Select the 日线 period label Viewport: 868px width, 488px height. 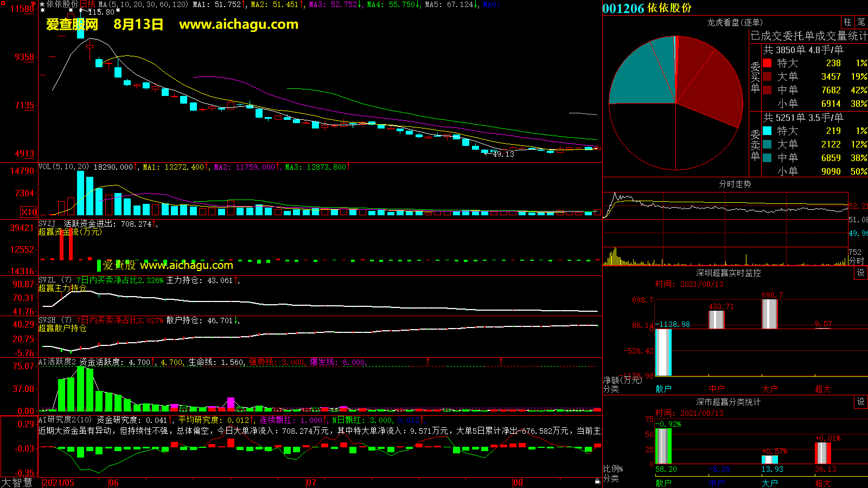tap(87, 4)
